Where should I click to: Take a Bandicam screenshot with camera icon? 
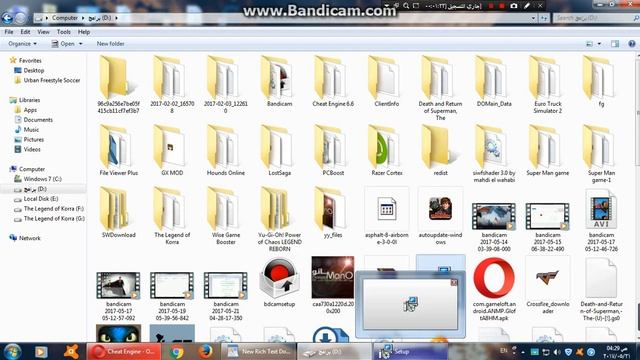tap(514, 6)
